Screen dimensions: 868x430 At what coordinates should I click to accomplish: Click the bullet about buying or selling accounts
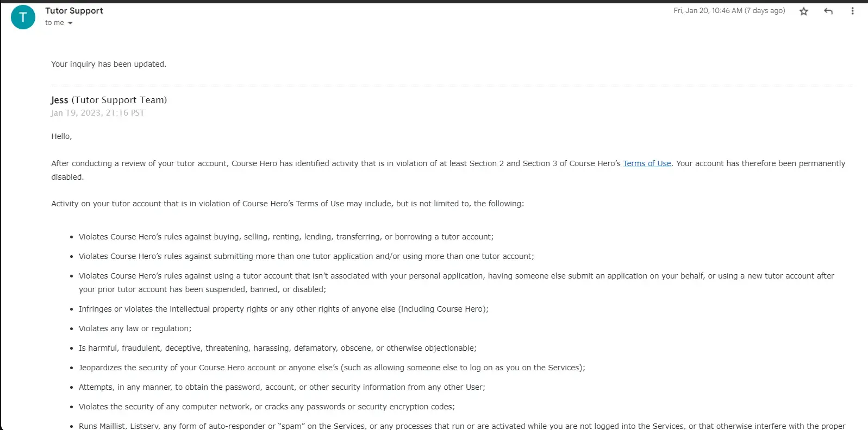[286, 237]
